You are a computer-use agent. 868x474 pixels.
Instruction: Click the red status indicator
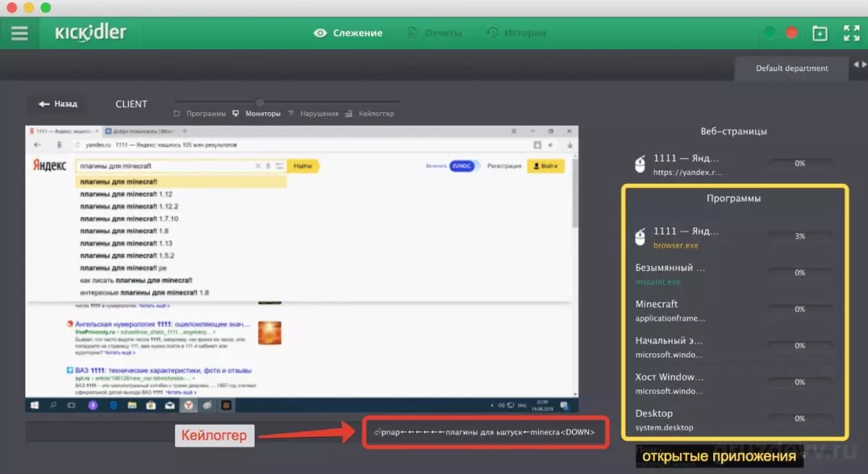(792, 33)
